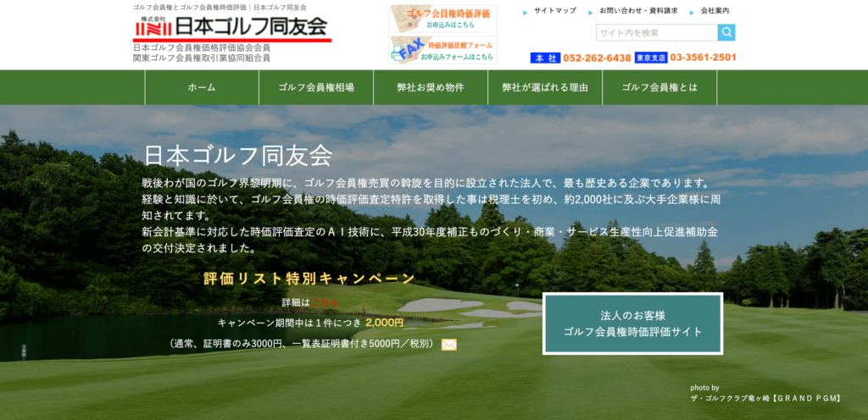Open the 日本ゴルフ同友会 logo

point(232,28)
